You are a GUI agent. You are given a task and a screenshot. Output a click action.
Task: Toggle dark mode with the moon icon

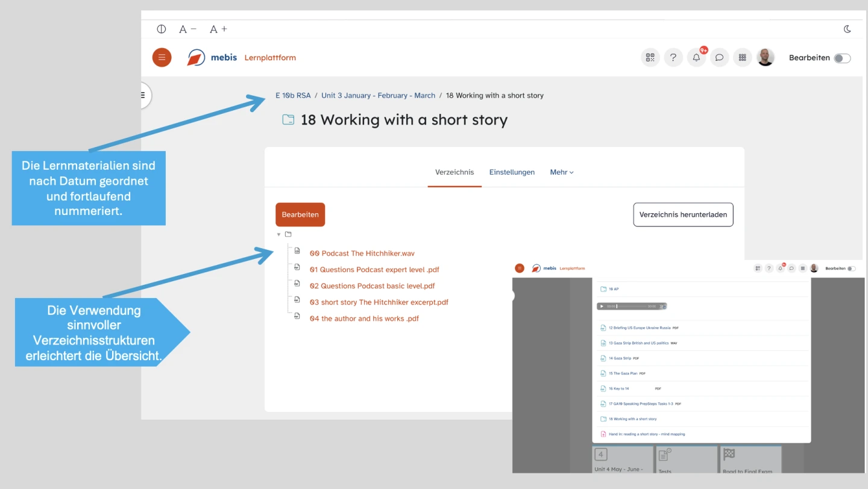[848, 29]
